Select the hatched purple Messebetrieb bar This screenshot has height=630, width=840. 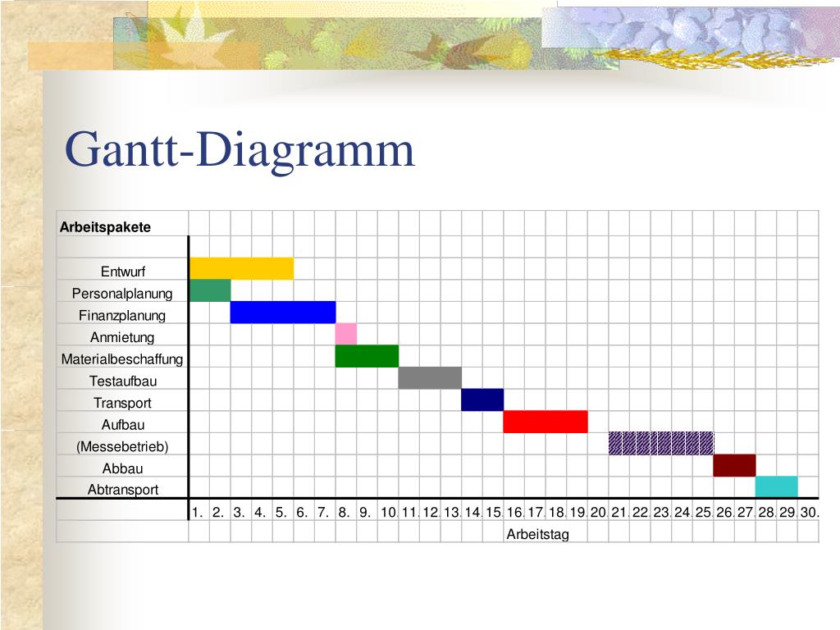[x=661, y=444]
